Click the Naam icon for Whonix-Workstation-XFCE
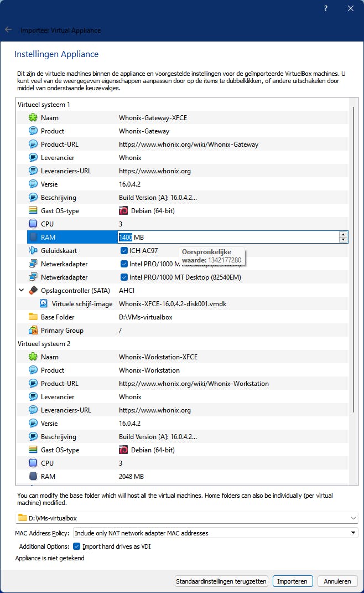Viewport: 364px width, 593px height. 33,357
